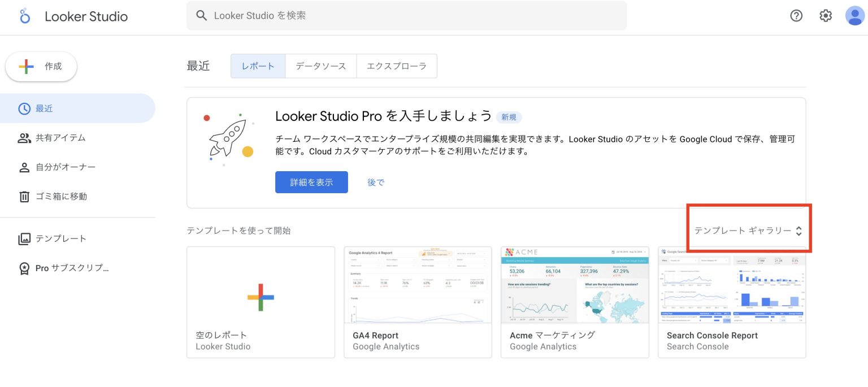
Task: Click the テンプレート sidebar icon
Action: click(25, 238)
